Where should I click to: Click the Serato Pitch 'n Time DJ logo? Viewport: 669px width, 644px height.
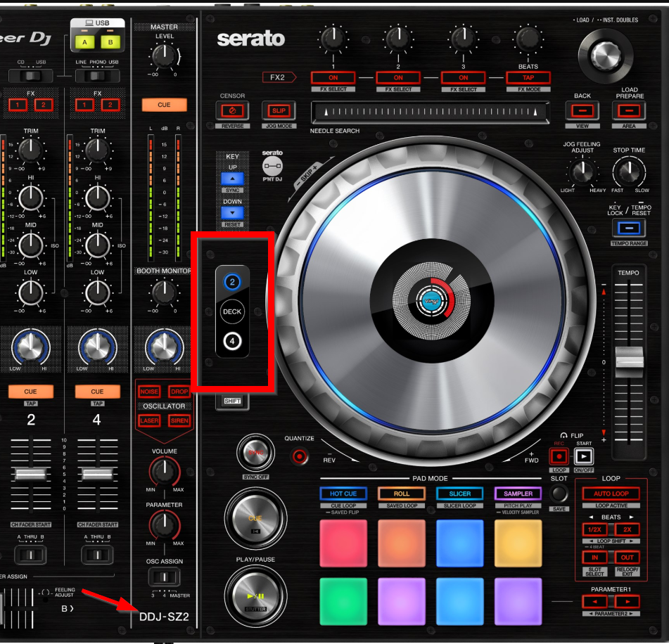pos(272,166)
